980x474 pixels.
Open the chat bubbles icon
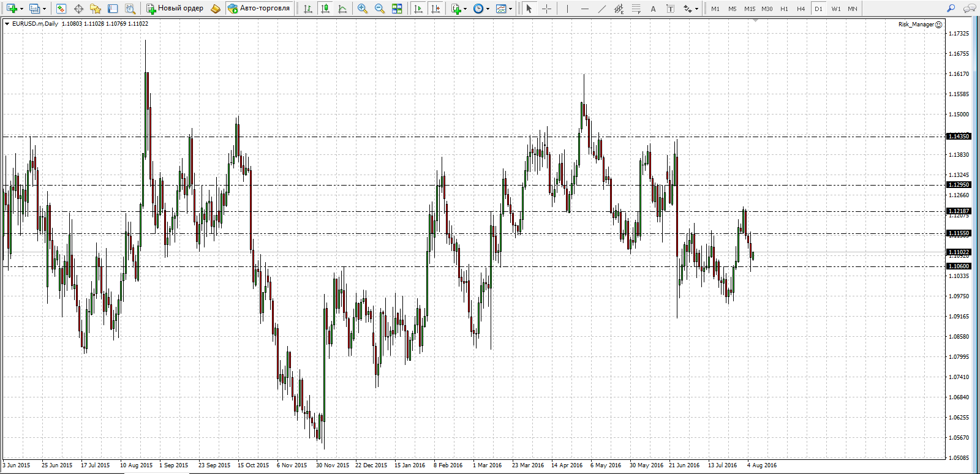pyautogui.click(x=969, y=9)
